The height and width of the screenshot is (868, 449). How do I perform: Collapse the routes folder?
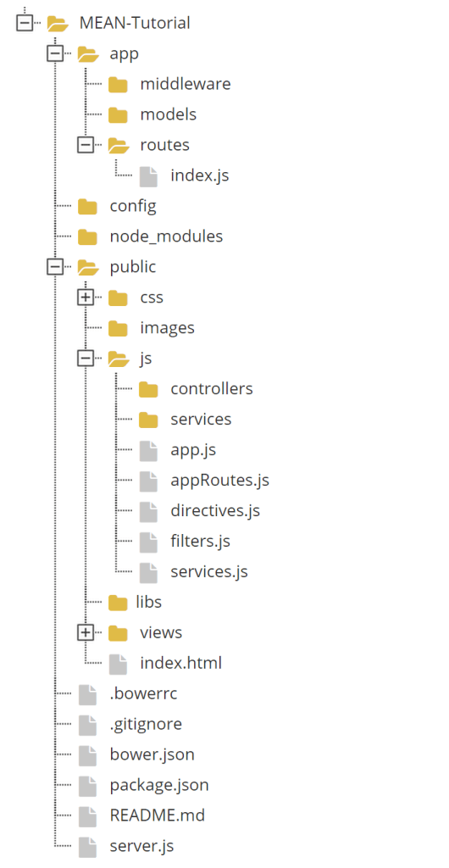[86, 145]
